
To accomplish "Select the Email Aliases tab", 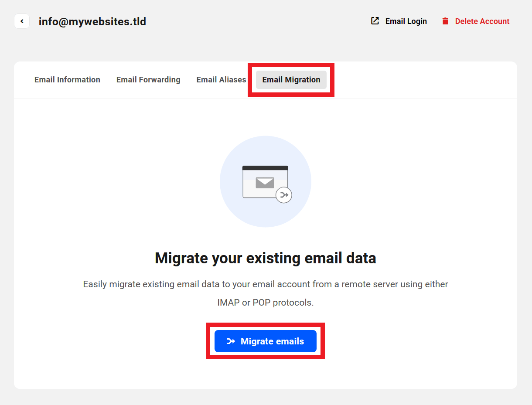I will [221, 80].
